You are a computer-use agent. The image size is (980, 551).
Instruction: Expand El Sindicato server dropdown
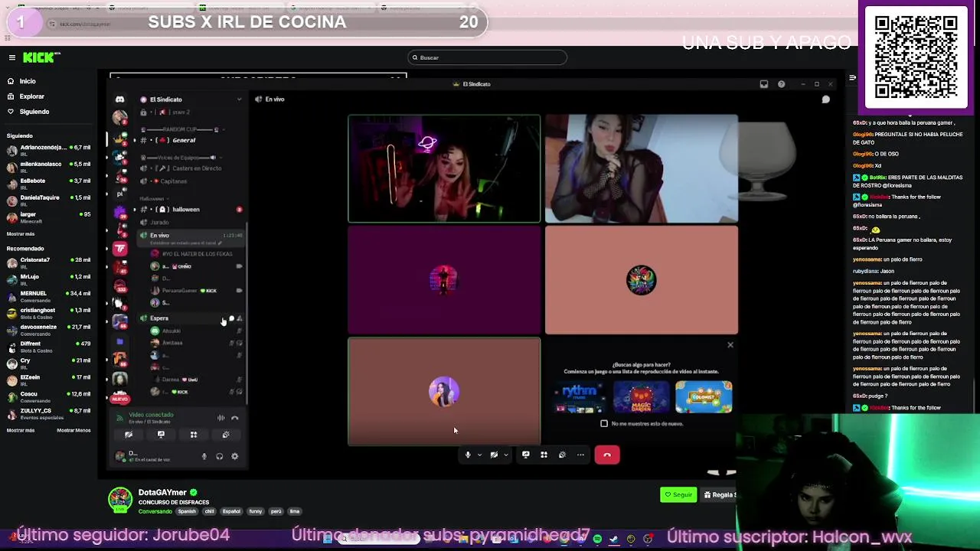pos(239,99)
